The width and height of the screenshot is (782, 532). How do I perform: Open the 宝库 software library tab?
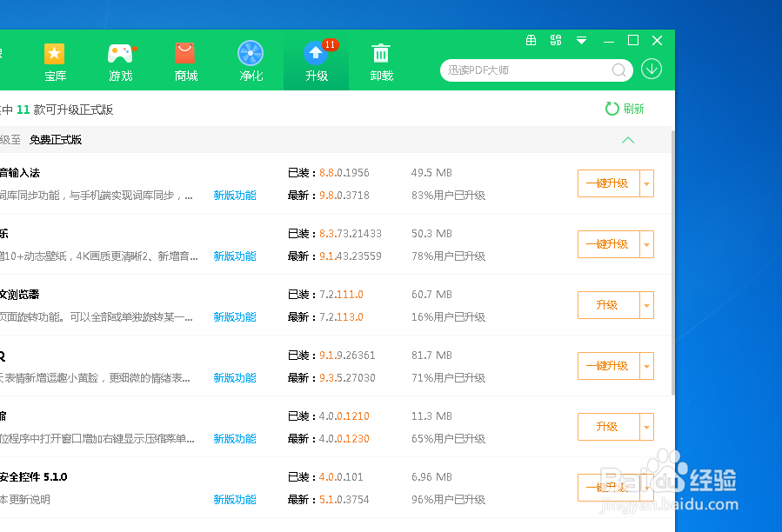pyautogui.click(x=55, y=61)
